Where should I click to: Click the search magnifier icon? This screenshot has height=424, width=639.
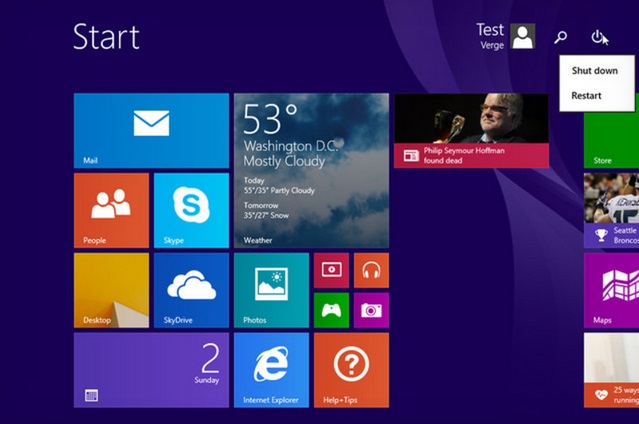[560, 37]
